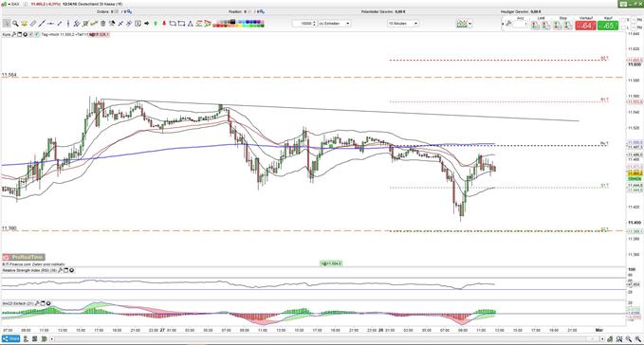
Task: Click the blue Share button
Action: (x=10, y=339)
